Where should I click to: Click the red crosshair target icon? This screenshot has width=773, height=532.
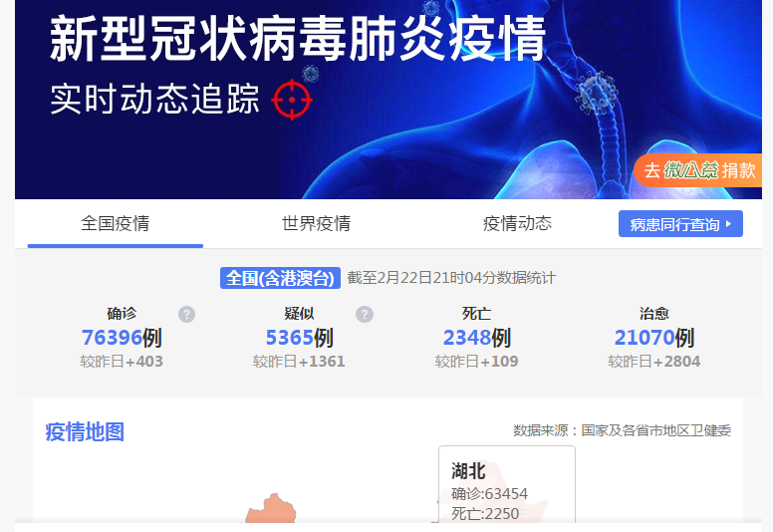click(292, 99)
